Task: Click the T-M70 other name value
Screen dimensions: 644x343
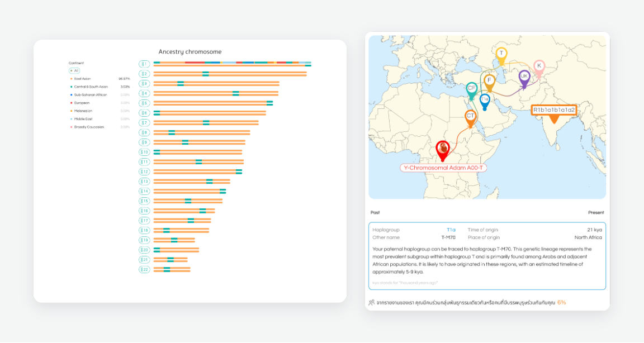Action: point(448,237)
